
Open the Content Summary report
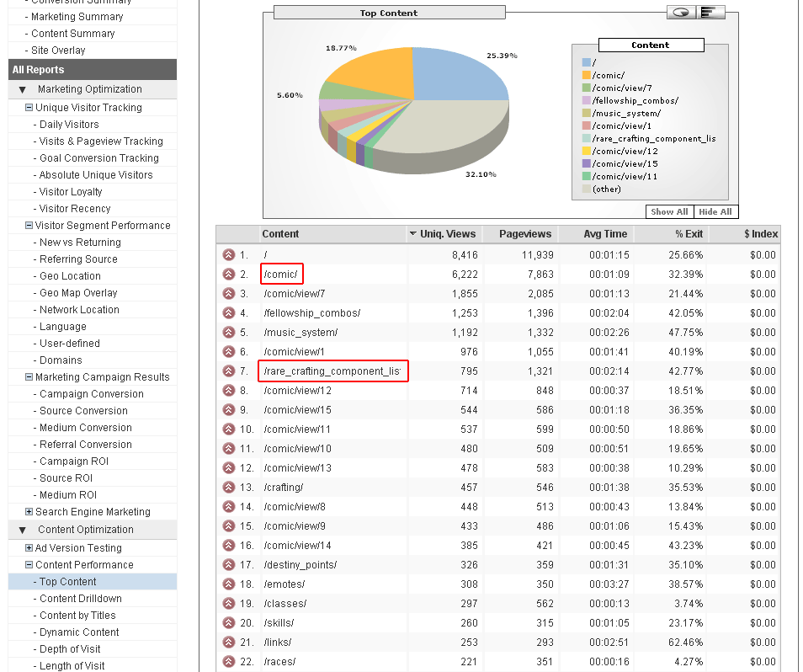72,34
